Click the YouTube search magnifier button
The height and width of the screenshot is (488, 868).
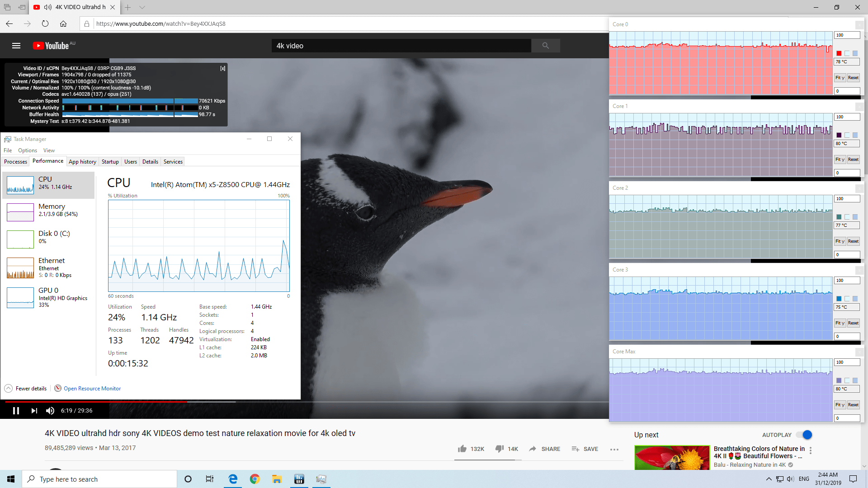coord(545,46)
